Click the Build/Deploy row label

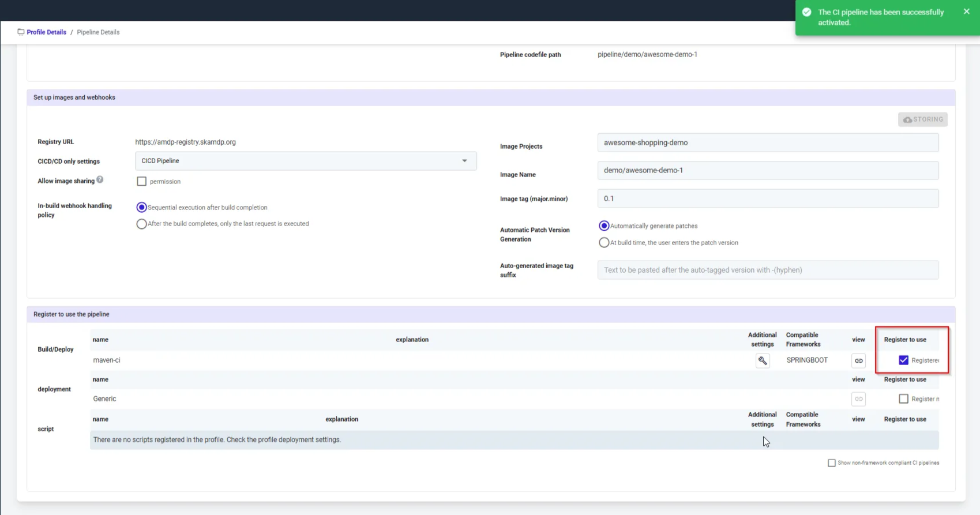tap(55, 349)
